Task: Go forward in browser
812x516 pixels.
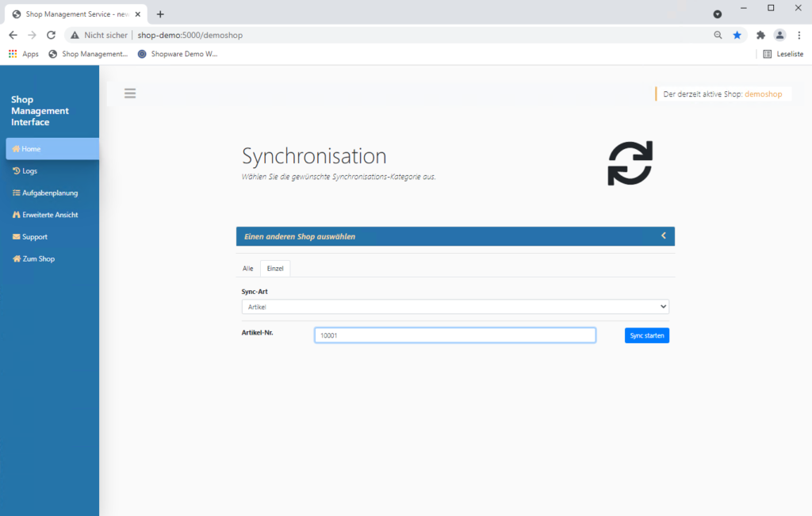Action: point(32,35)
